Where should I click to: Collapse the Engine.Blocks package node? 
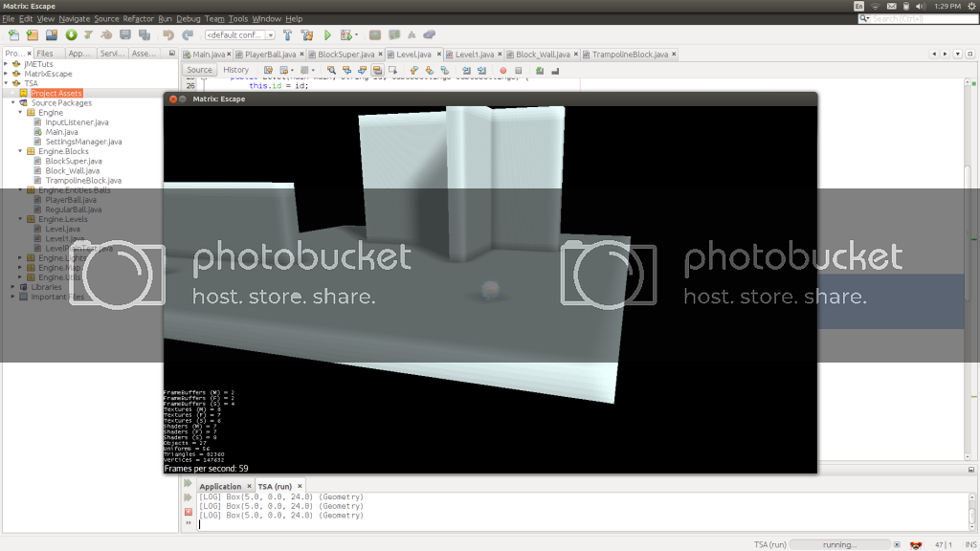point(20,151)
